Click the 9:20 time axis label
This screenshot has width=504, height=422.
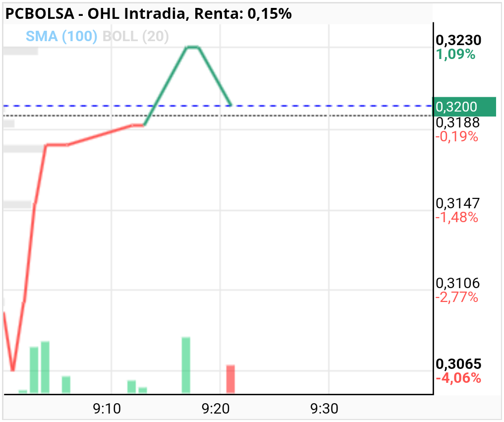(x=216, y=409)
